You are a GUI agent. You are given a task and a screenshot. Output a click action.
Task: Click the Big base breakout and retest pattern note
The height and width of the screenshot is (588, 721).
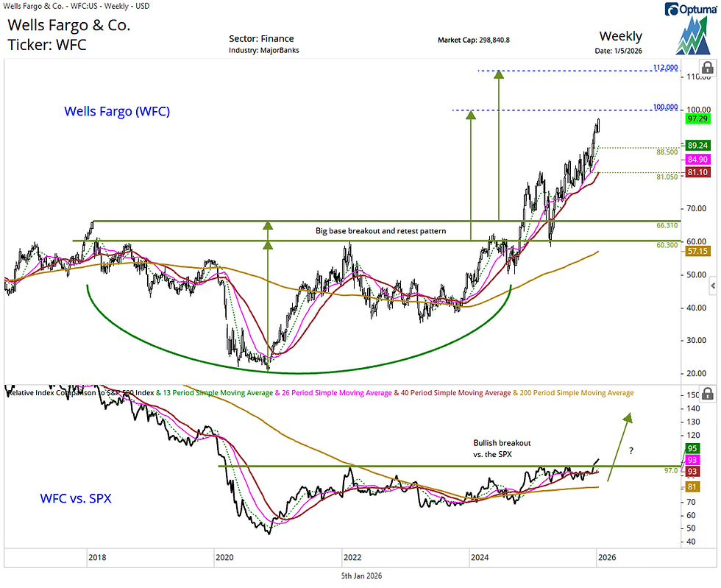(x=381, y=231)
